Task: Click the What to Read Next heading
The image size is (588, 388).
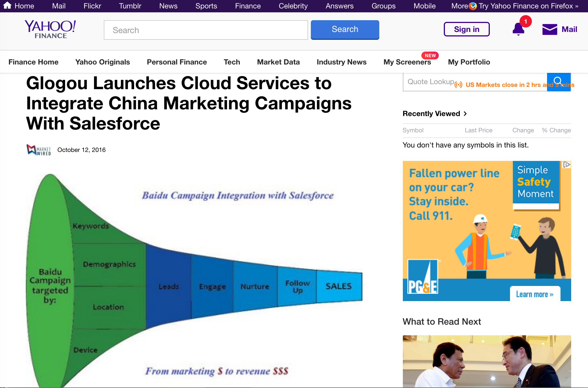Action: [x=442, y=322]
